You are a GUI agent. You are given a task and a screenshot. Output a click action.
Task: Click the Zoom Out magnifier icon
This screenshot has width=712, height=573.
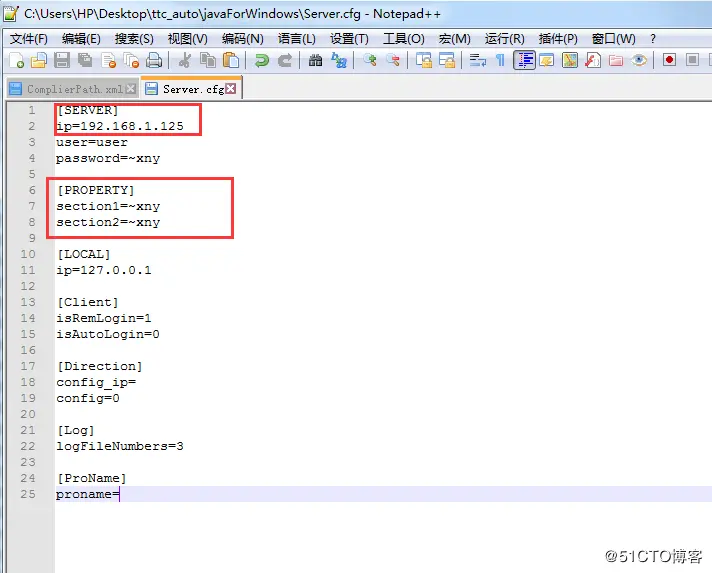click(x=393, y=60)
